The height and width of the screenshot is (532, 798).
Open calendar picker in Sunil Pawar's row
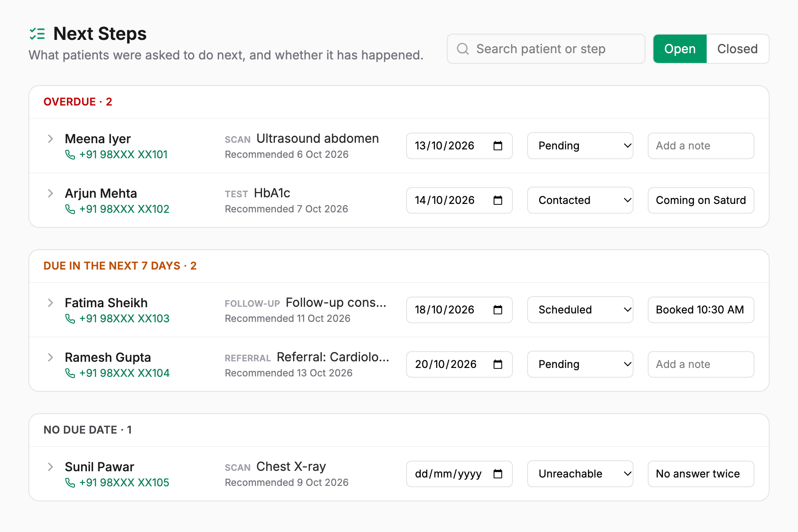pyautogui.click(x=498, y=474)
